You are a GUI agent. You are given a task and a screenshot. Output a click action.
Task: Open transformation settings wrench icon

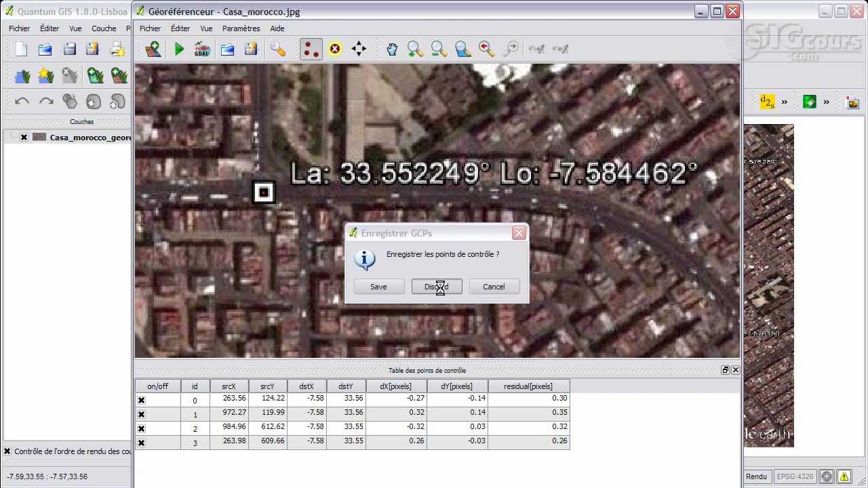[x=277, y=49]
